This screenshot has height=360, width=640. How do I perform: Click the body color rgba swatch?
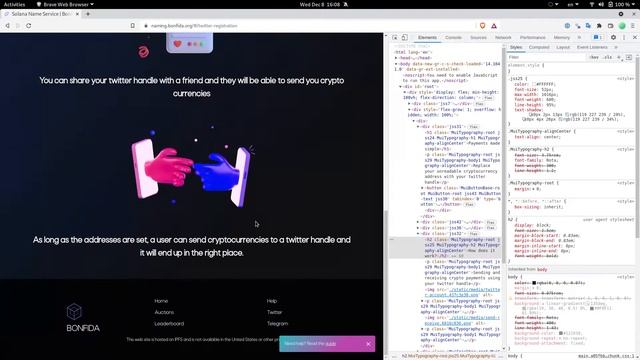[534, 283]
